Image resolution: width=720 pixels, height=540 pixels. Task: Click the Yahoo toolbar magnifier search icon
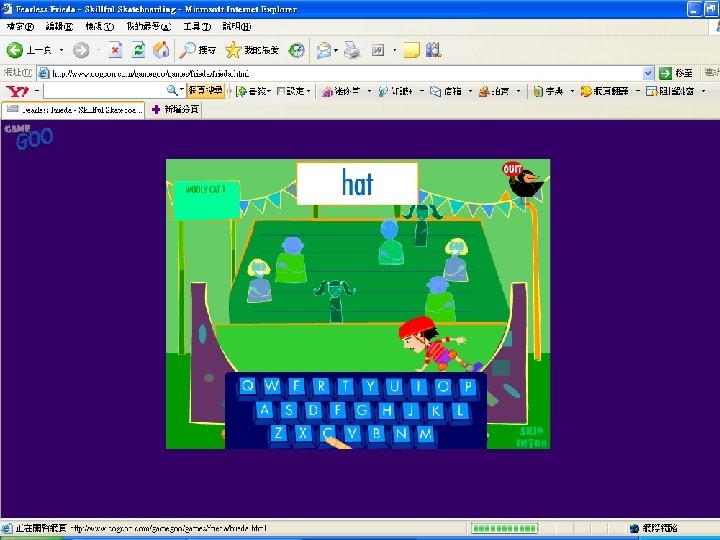tap(172, 90)
